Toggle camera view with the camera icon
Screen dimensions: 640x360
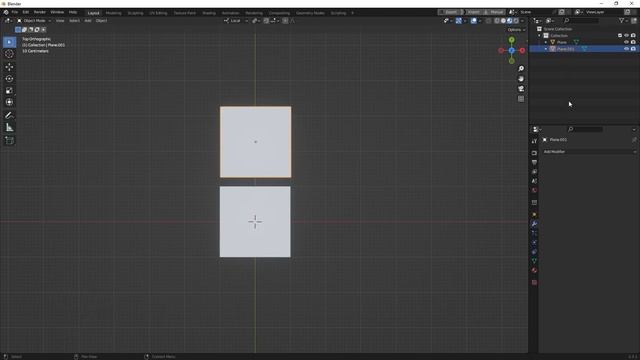click(x=521, y=89)
